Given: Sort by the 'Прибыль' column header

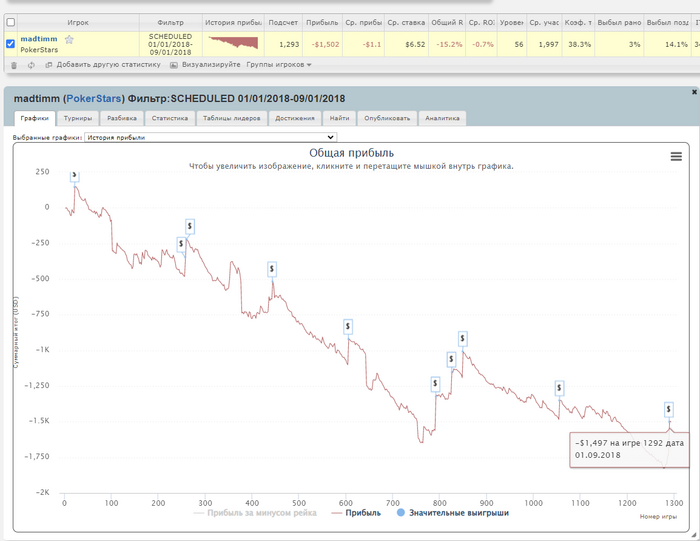Looking at the screenshot, I should click(322, 22).
